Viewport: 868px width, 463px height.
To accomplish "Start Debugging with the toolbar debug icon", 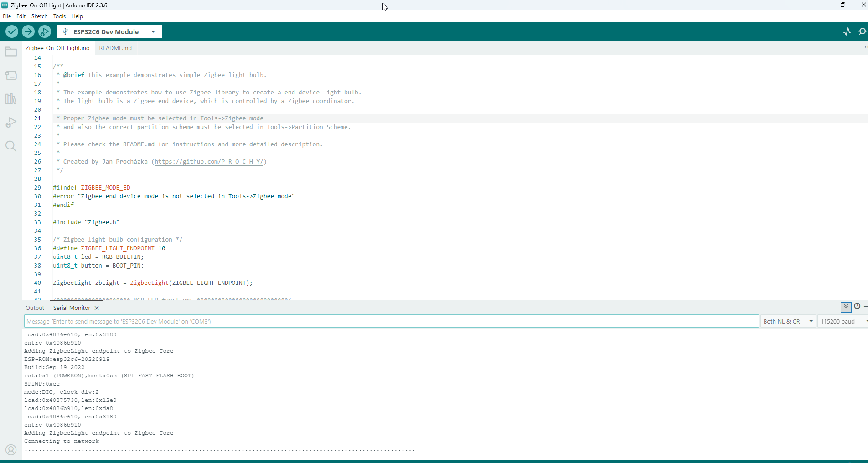I will pos(44,31).
